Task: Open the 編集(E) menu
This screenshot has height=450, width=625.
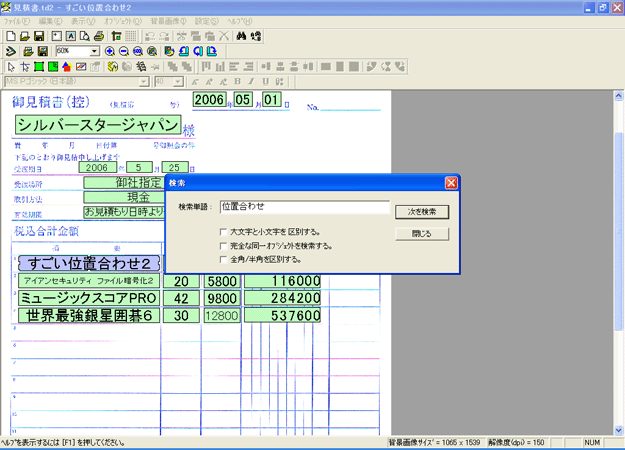Action: point(50,21)
